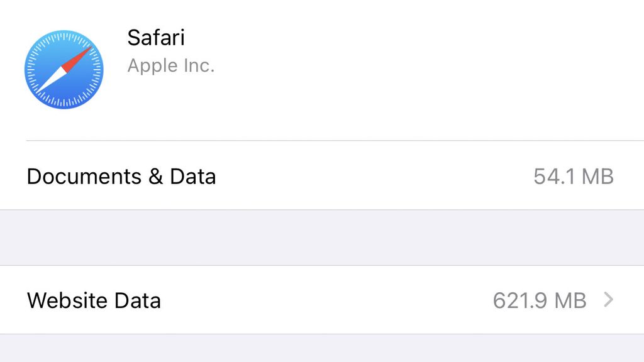
Task: Tap the Safari title text
Action: pyautogui.click(x=156, y=38)
